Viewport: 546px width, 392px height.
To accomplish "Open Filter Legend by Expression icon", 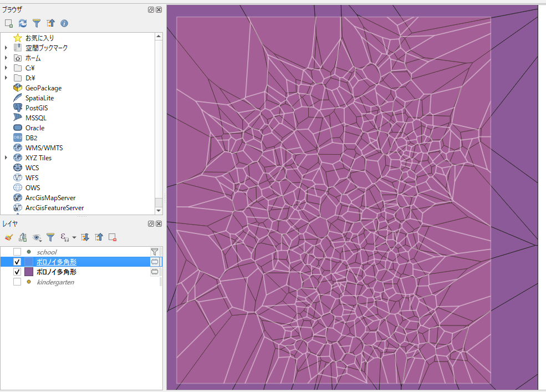I will (x=65, y=237).
